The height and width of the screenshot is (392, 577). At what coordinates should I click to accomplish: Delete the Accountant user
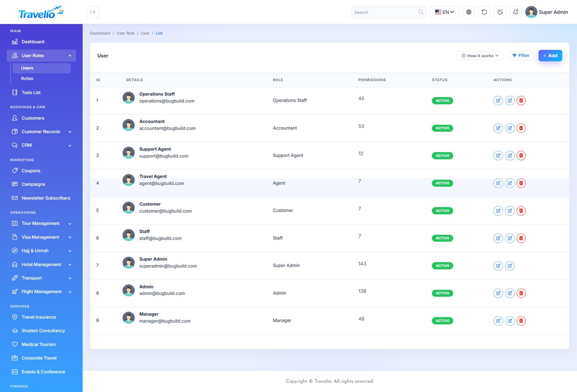pyautogui.click(x=521, y=128)
